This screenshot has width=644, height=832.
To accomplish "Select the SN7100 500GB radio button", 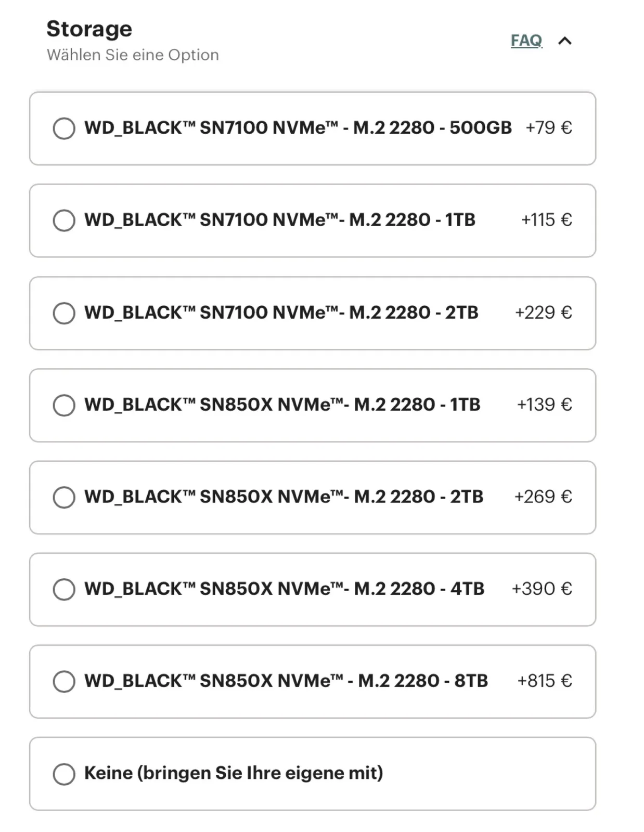I will 64,128.
